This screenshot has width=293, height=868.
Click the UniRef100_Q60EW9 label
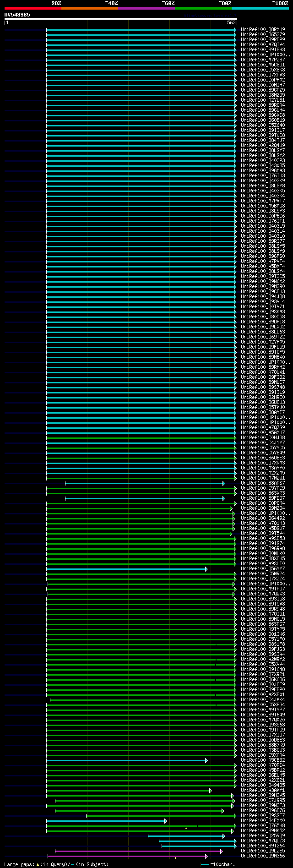[263, 120]
